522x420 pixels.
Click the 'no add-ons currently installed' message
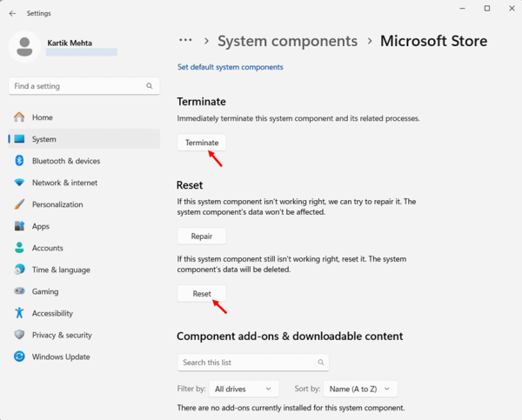click(291, 408)
